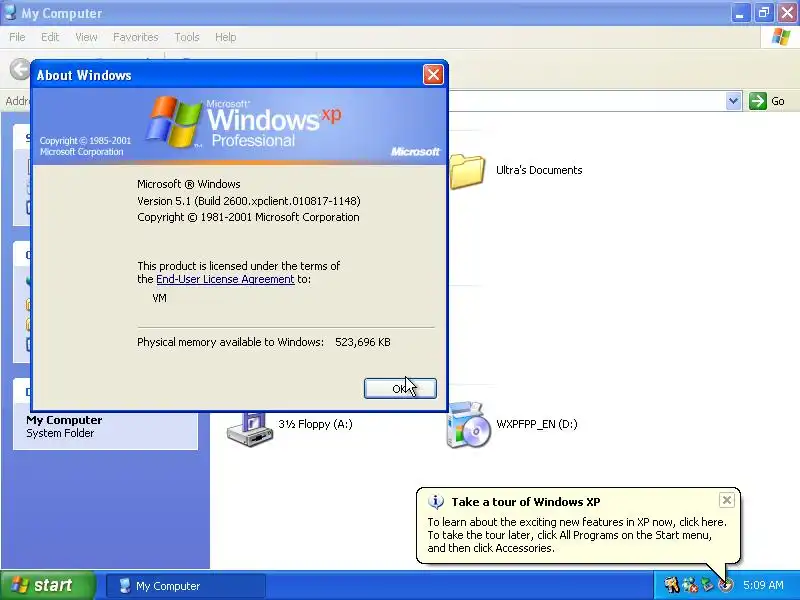Open the Help menu in My Computer
The height and width of the screenshot is (600, 800).
pyautogui.click(x=226, y=37)
